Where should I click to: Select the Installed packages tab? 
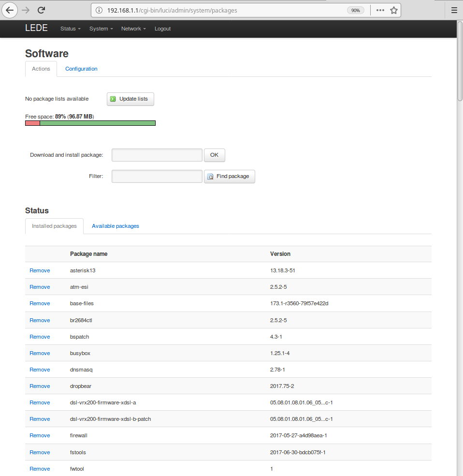(54, 226)
